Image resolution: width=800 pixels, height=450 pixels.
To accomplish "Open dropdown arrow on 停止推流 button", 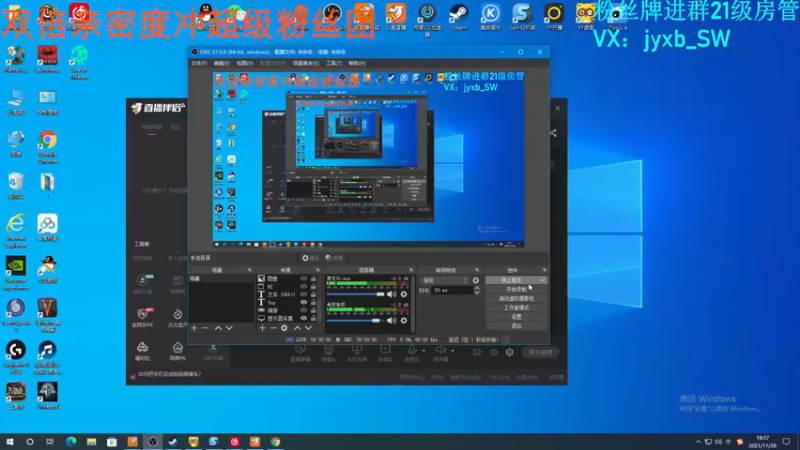I will (542, 280).
